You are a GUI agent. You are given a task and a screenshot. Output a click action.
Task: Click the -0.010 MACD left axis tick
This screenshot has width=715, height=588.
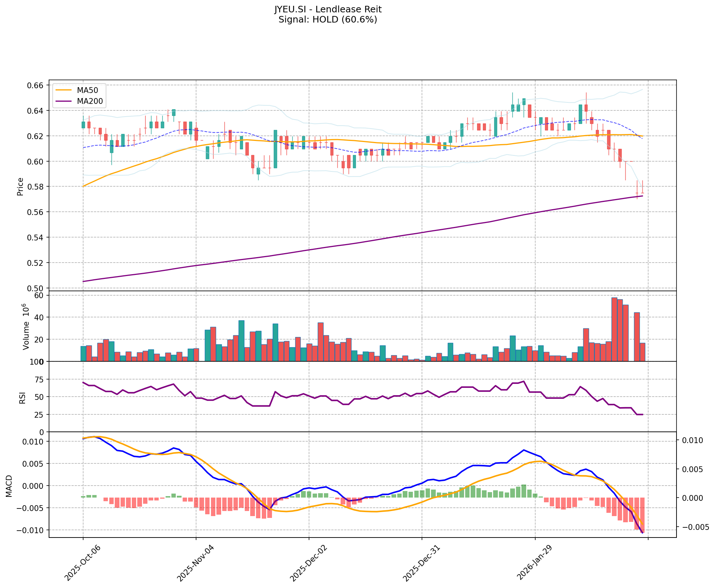tap(31, 530)
